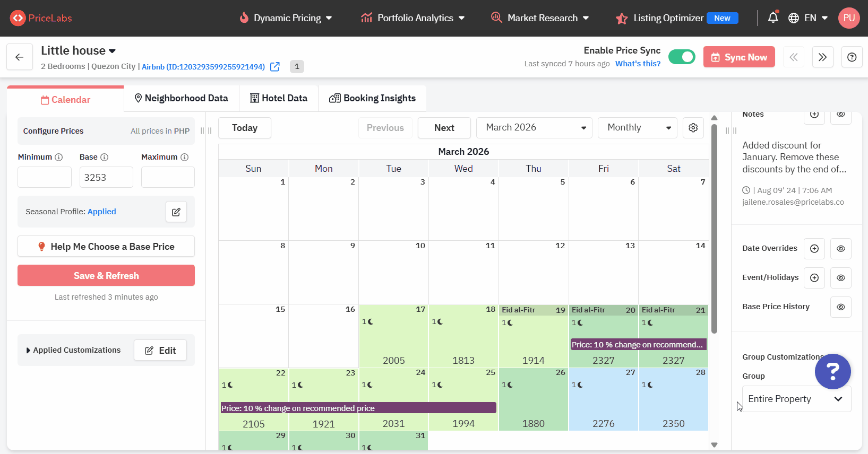Add a new Event/Holiday entry
This screenshot has height=454, width=868.
point(814,278)
